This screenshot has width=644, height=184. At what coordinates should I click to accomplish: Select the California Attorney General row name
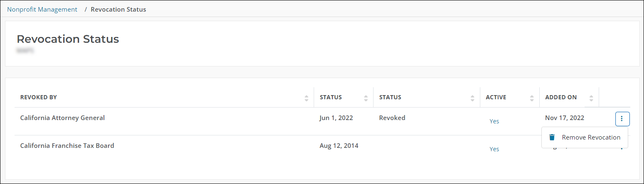[62, 118]
